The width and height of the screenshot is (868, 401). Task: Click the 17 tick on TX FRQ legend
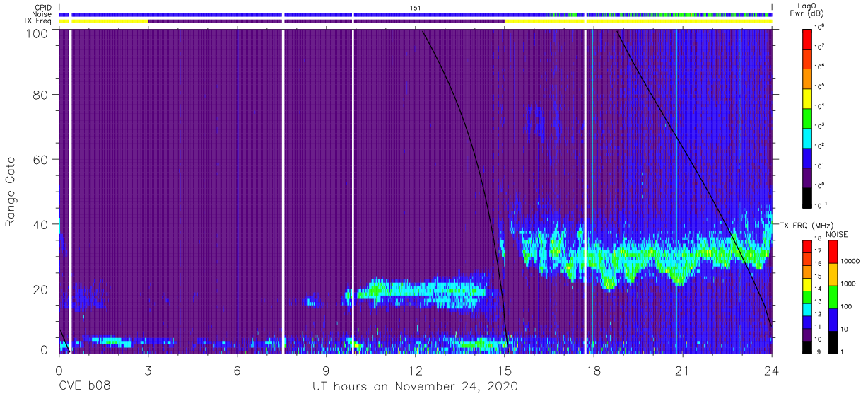click(x=819, y=251)
